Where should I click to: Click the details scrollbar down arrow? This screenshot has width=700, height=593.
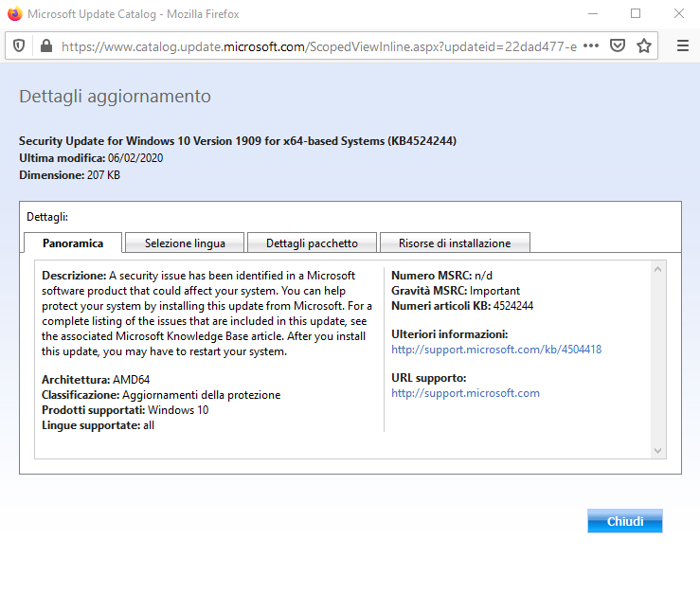pos(657,451)
